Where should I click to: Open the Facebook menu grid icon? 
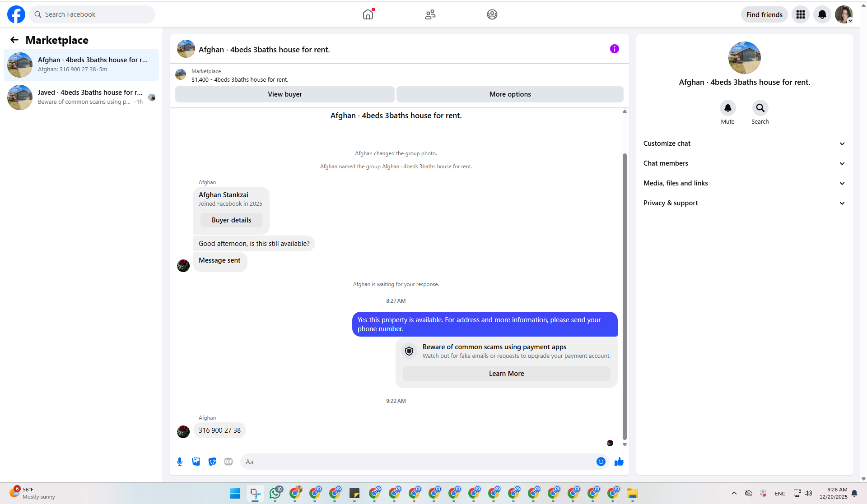click(801, 14)
